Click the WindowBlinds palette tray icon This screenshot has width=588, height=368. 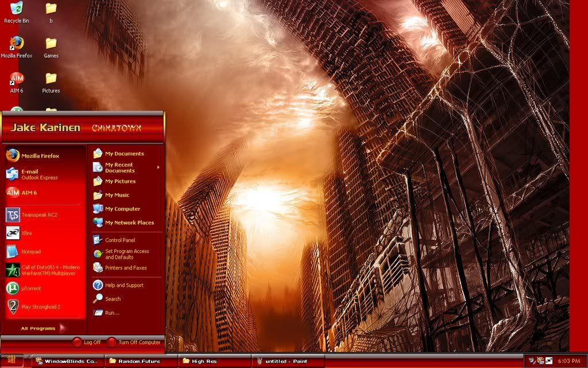pyautogui.click(x=540, y=361)
